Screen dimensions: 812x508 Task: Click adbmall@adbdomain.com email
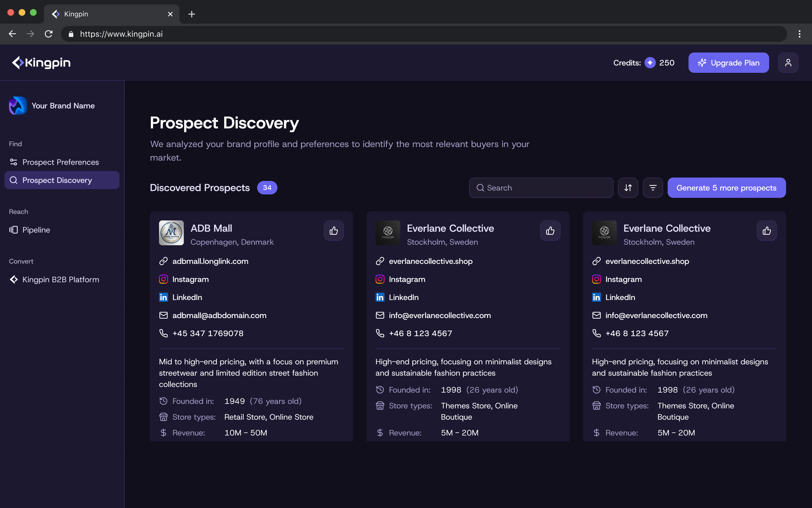[219, 315]
